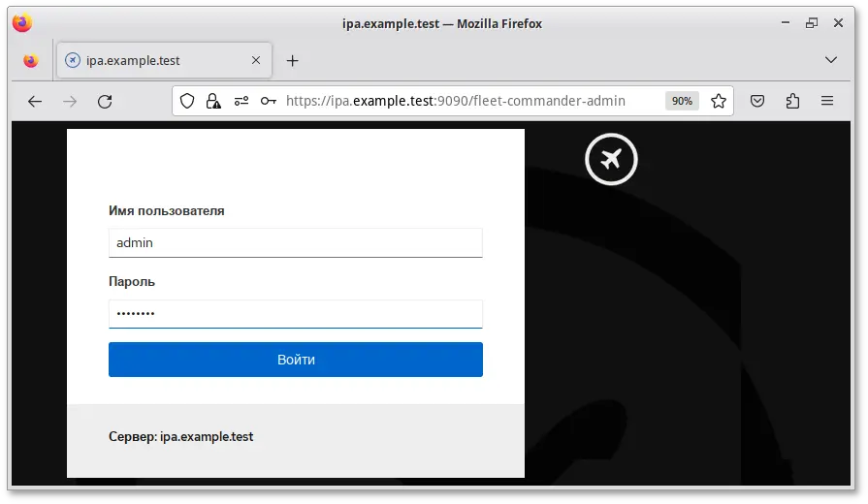This screenshot has width=868, height=504.
Task: Open the Firefox View pinned tab
Action: [x=31, y=60]
